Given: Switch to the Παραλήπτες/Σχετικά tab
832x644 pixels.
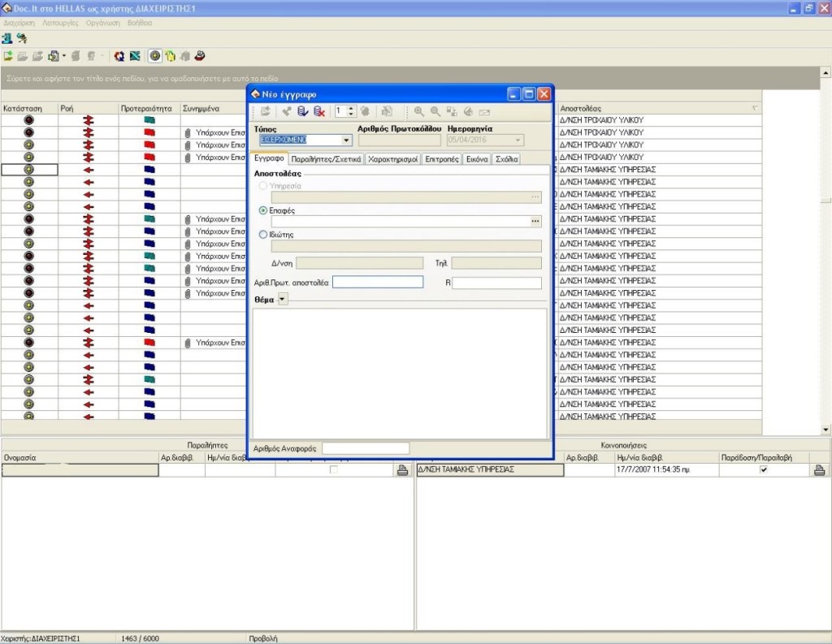Looking at the screenshot, I should 326,159.
